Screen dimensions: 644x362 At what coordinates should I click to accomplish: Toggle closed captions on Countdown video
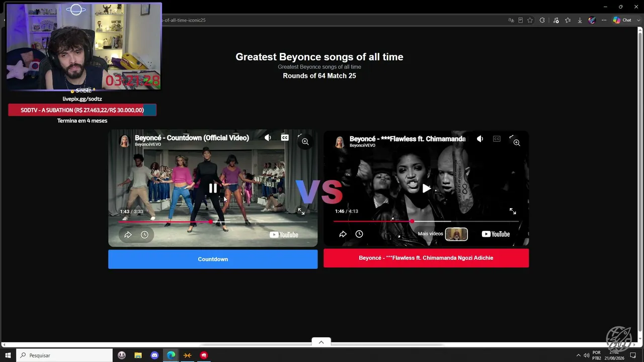pyautogui.click(x=285, y=138)
